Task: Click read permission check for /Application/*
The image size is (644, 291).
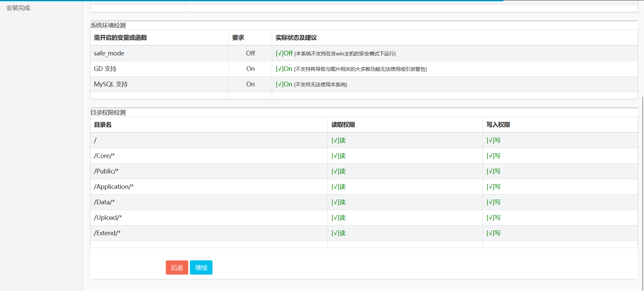Action: click(x=338, y=187)
